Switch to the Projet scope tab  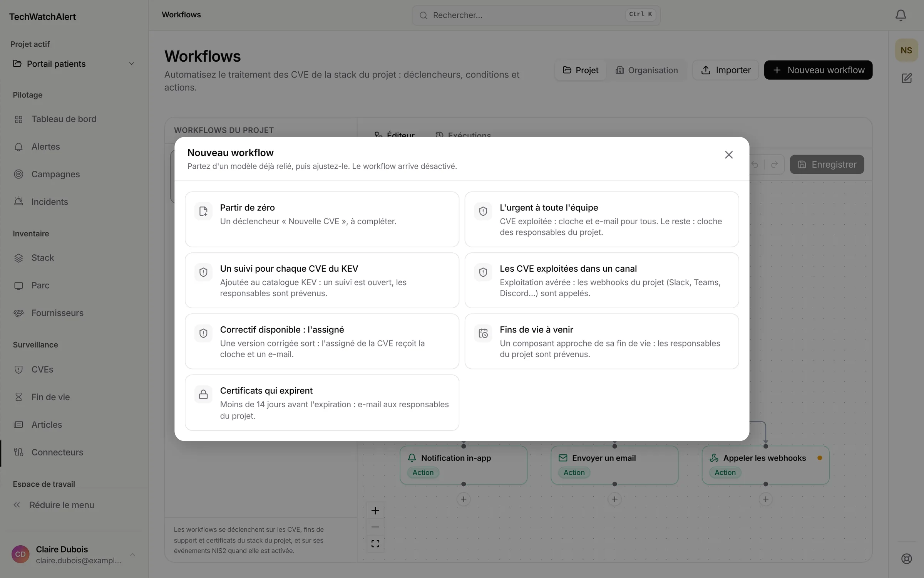581,70
